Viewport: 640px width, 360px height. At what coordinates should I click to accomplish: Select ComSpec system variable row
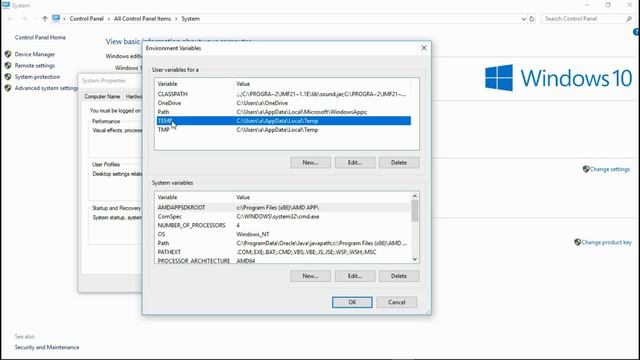tap(284, 216)
